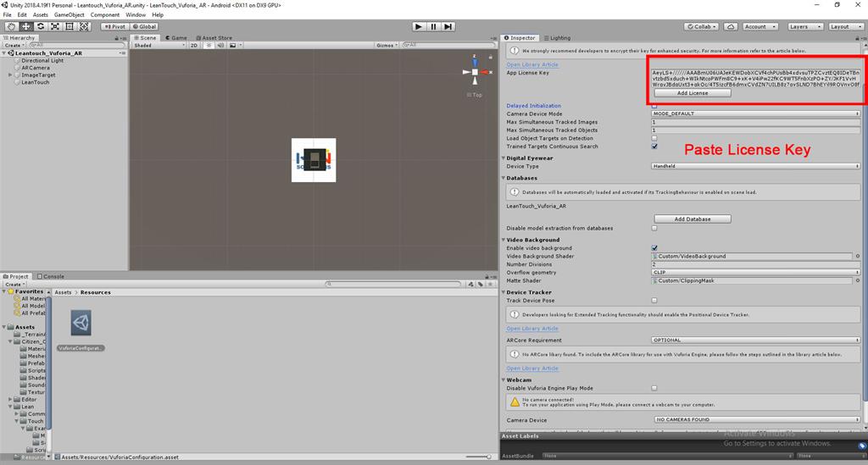Image resolution: width=868 pixels, height=465 pixels.
Task: Switch to the Game tab
Action: [x=176, y=38]
